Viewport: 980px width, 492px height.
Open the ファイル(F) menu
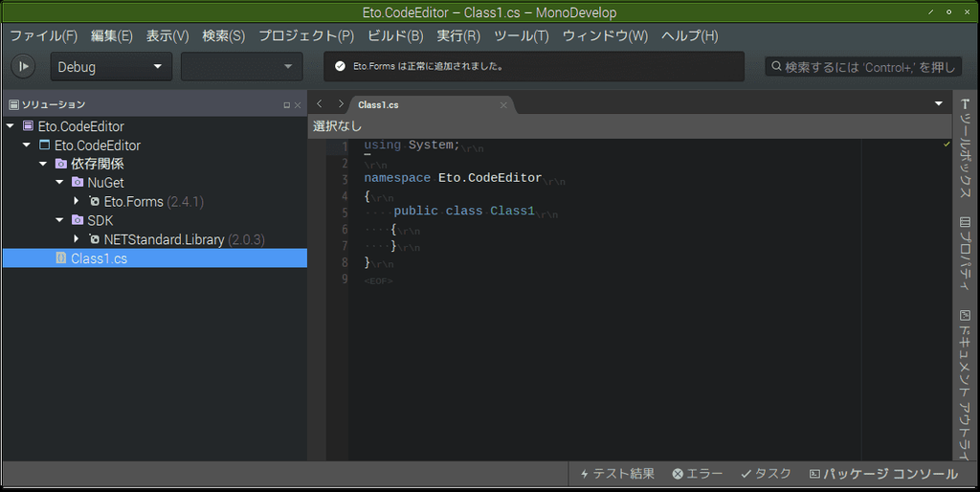[x=44, y=35]
